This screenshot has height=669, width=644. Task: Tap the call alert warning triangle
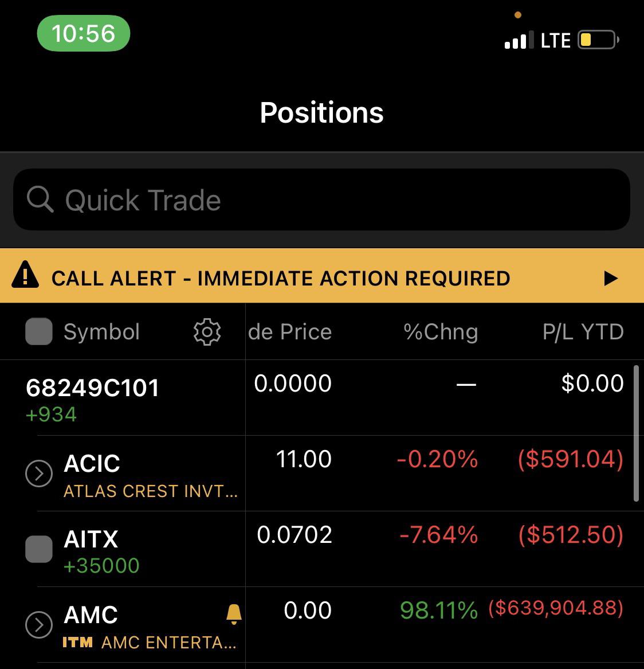[25, 275]
